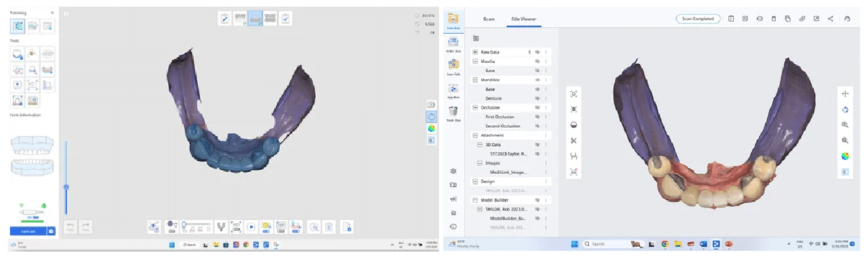
Task: Click the share icon in top toolbar
Action: coord(831,19)
